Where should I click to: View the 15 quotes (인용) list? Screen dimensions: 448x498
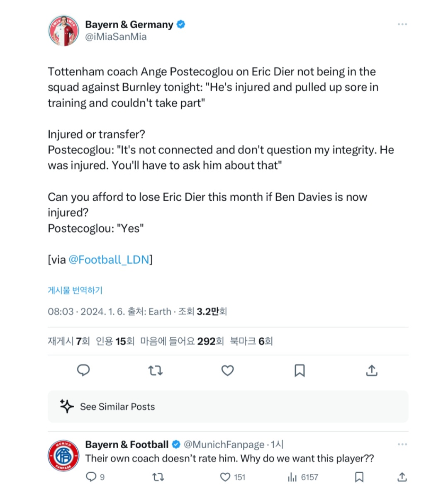pos(115,341)
